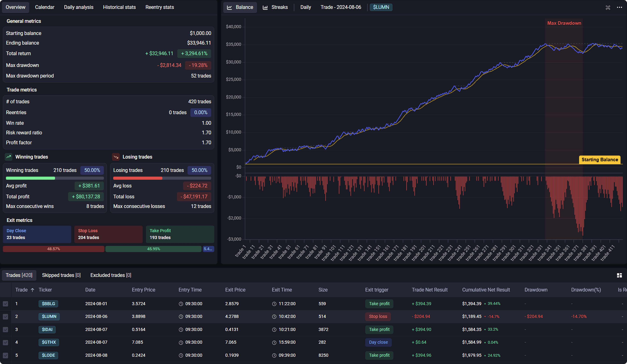Viewport: 627px width, 364px height.
Task: Toggle the checkbox for the $LUMN trade
Action: pos(6,317)
